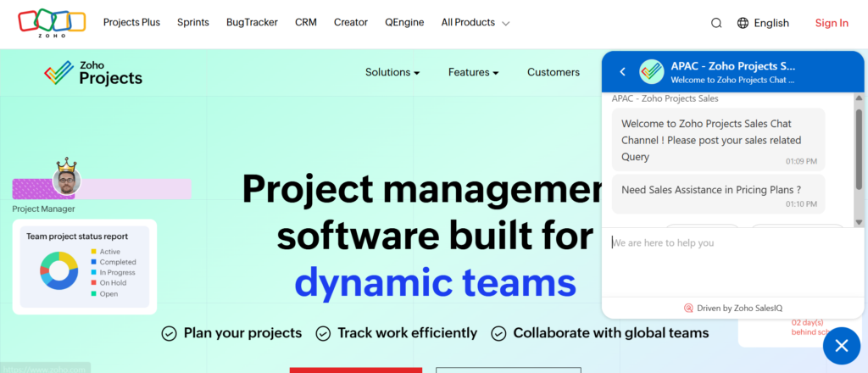
Task: Click the Zoho Projects logo
Action: coord(93,73)
